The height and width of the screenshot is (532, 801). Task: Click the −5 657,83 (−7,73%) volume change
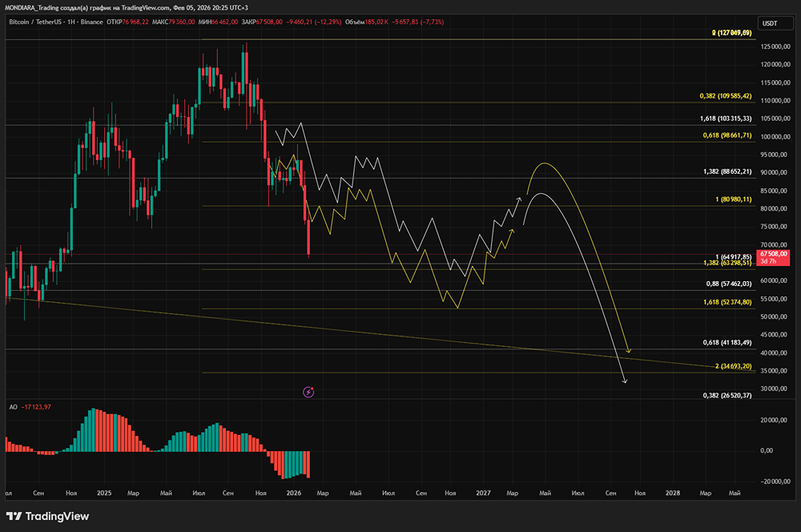tap(418, 22)
